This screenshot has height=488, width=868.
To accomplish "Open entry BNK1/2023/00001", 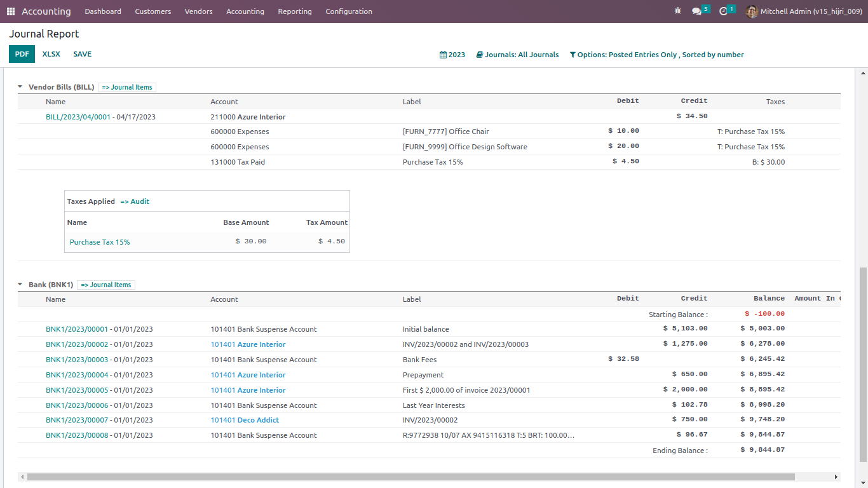I will coord(77,329).
